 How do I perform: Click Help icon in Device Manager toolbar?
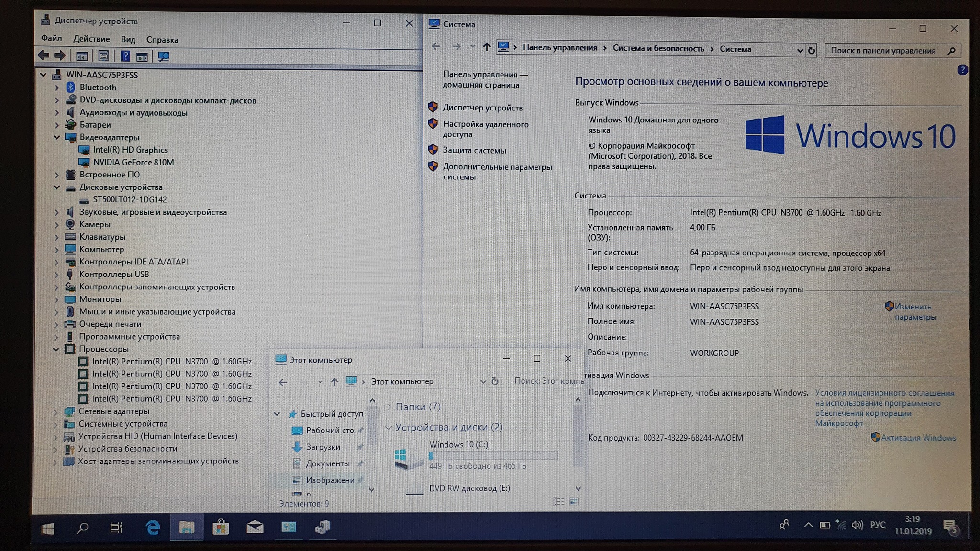(125, 56)
